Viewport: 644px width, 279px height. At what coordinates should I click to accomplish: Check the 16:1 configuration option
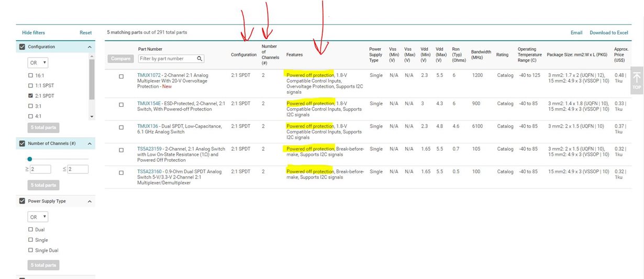pos(30,75)
